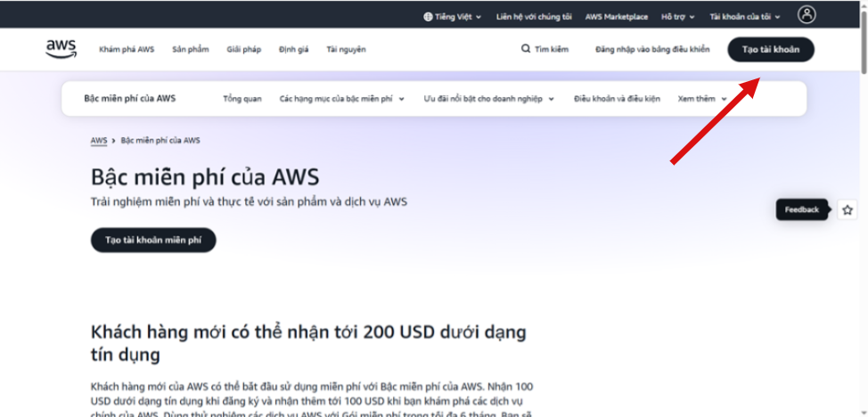Click the Feedback star icon
The width and height of the screenshot is (868, 417).
(x=847, y=210)
